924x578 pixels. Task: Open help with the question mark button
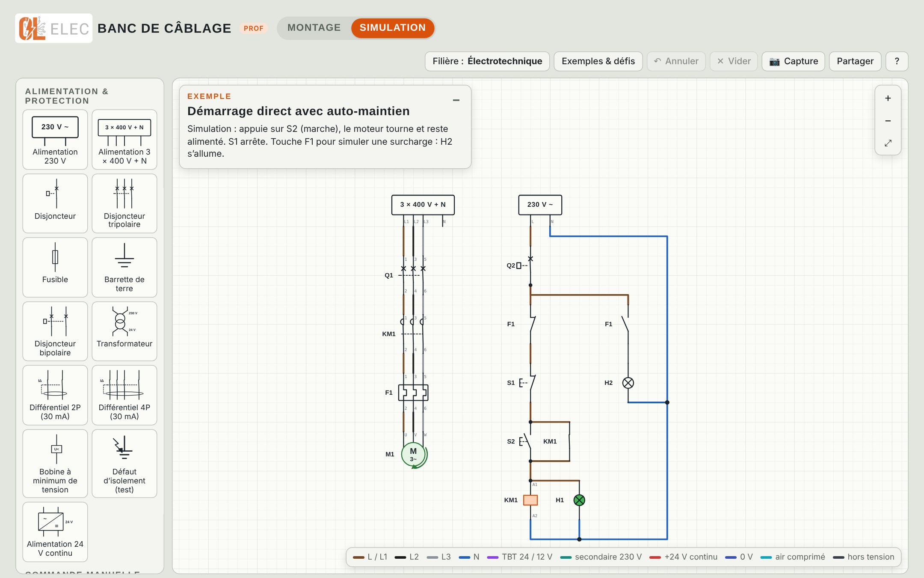tap(897, 61)
